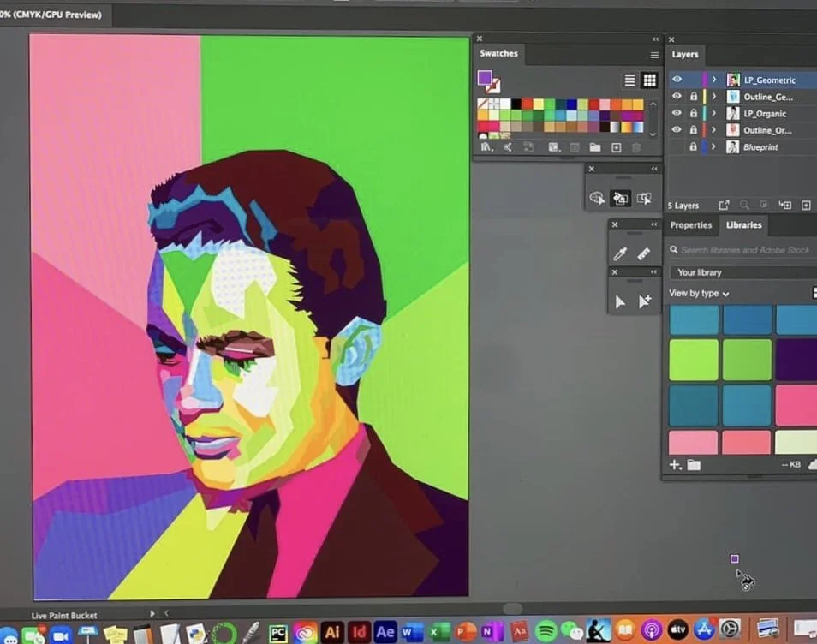817x644 pixels.
Task: Toggle visibility of the LP_Organic layer
Action: (677, 114)
